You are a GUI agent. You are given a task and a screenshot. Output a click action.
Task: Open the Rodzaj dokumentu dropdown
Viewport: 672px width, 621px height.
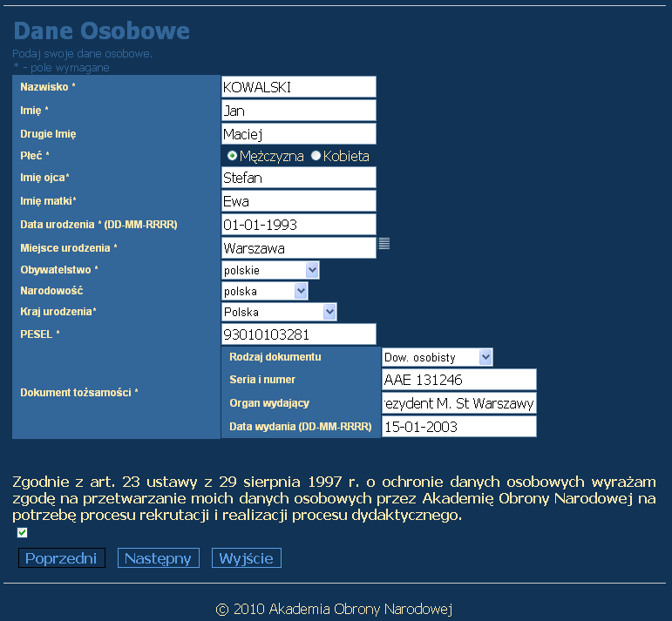tap(438, 357)
